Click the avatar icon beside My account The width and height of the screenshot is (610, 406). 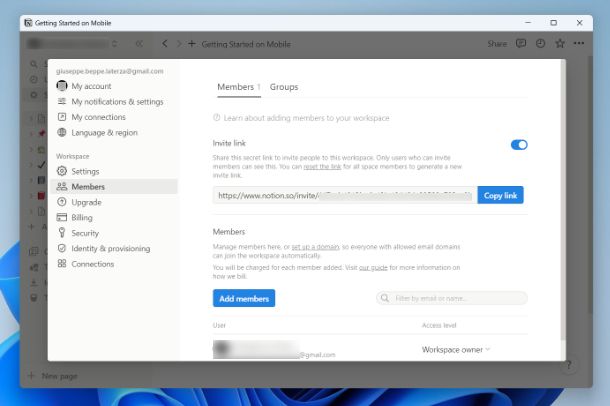coord(62,86)
